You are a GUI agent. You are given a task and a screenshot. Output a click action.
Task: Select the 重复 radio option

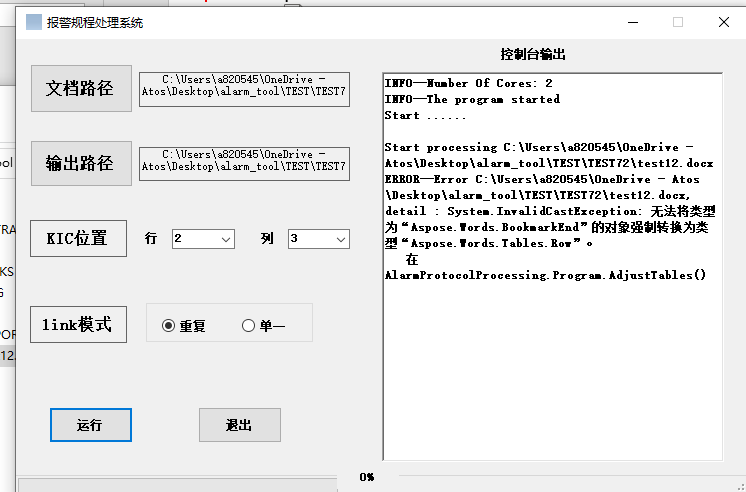(168, 325)
